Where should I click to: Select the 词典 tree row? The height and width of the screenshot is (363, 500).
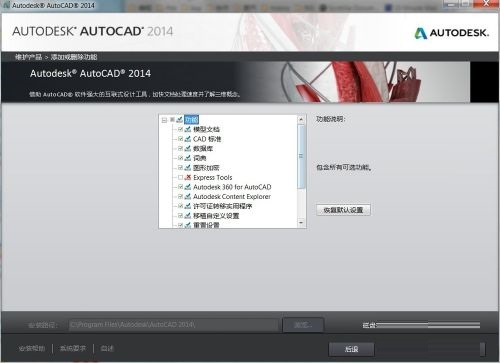(x=199, y=158)
